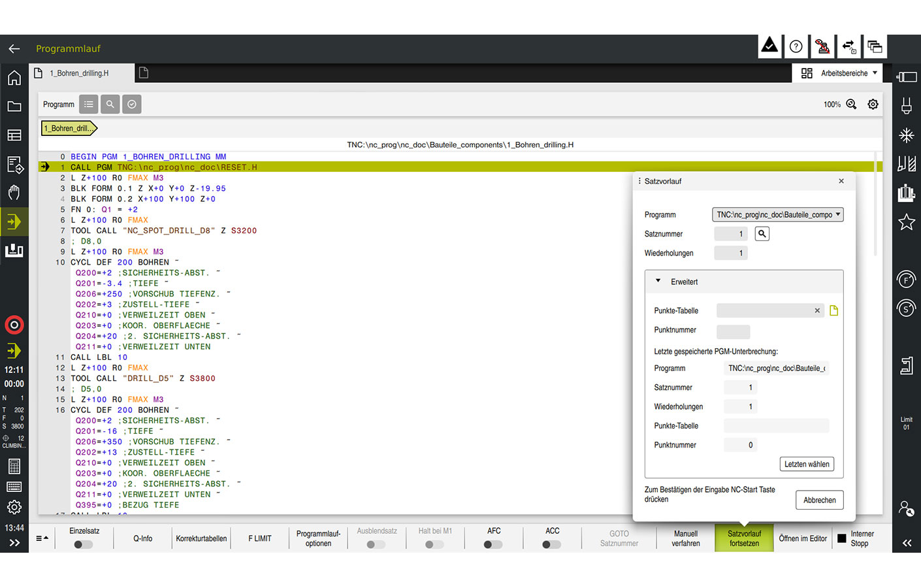Click the Letzten wählen button
The image size is (921, 588).
(807, 464)
